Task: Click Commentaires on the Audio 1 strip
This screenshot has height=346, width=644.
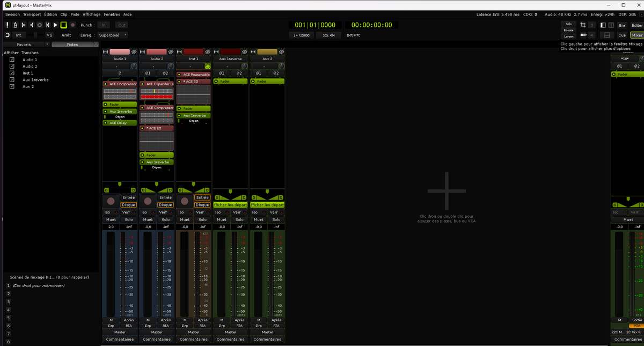Action: (x=120, y=339)
